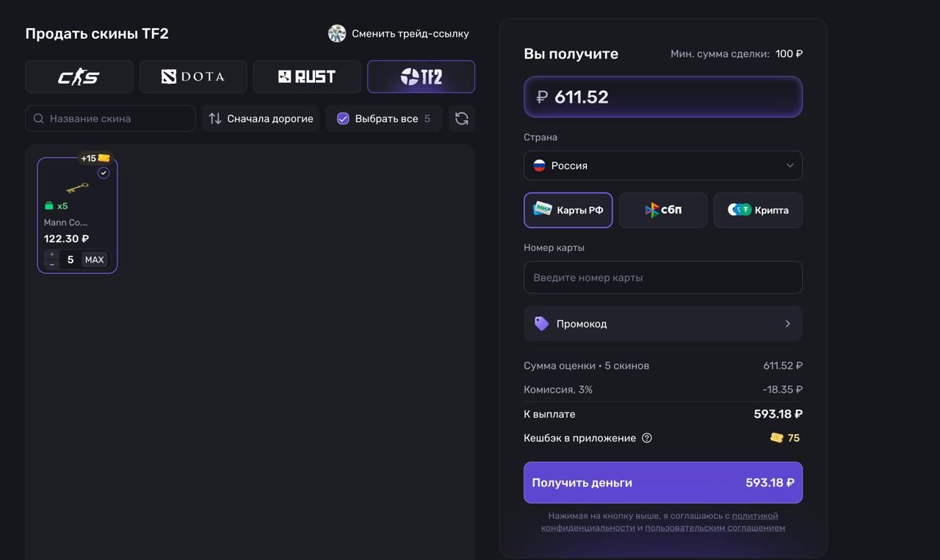Screen dimensions: 940x560
Task: Click the promo code tag icon
Action: [541, 324]
